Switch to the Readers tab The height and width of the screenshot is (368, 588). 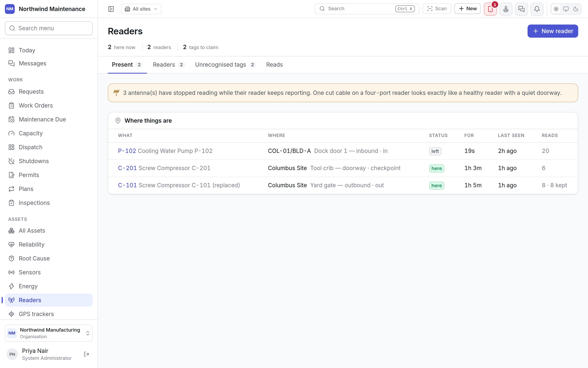click(x=169, y=65)
